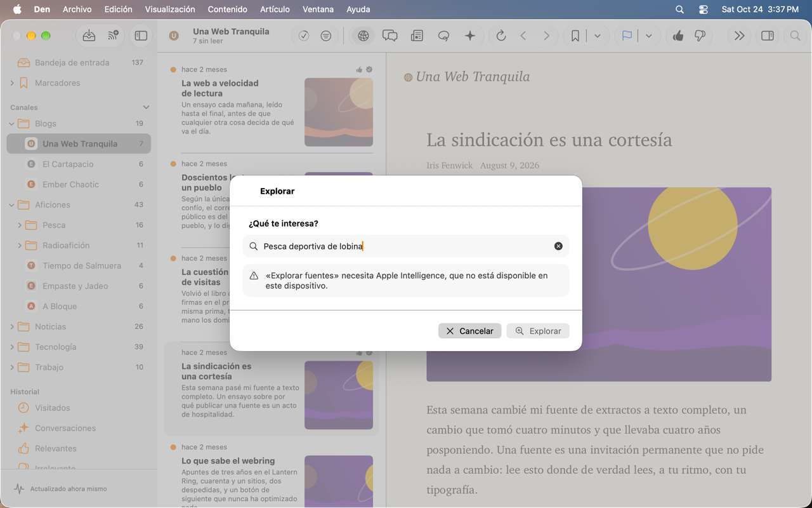Click the Spotlight search icon in menu bar
812x508 pixels.
679,10
